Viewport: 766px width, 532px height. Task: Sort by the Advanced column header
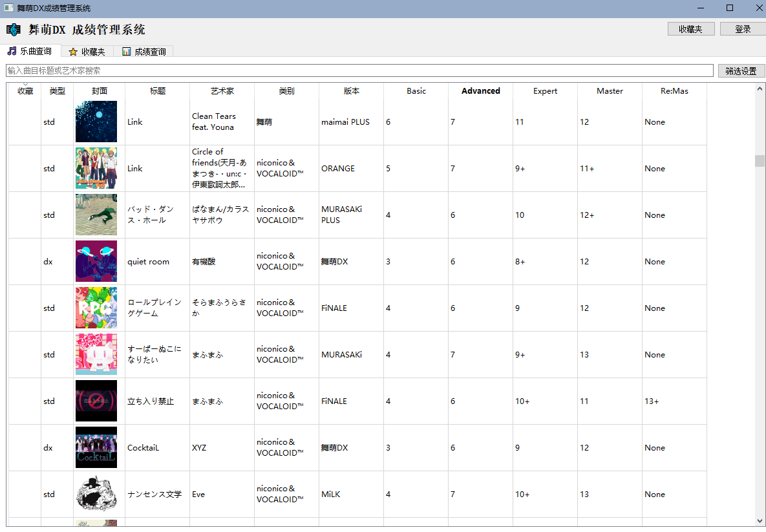click(x=481, y=91)
